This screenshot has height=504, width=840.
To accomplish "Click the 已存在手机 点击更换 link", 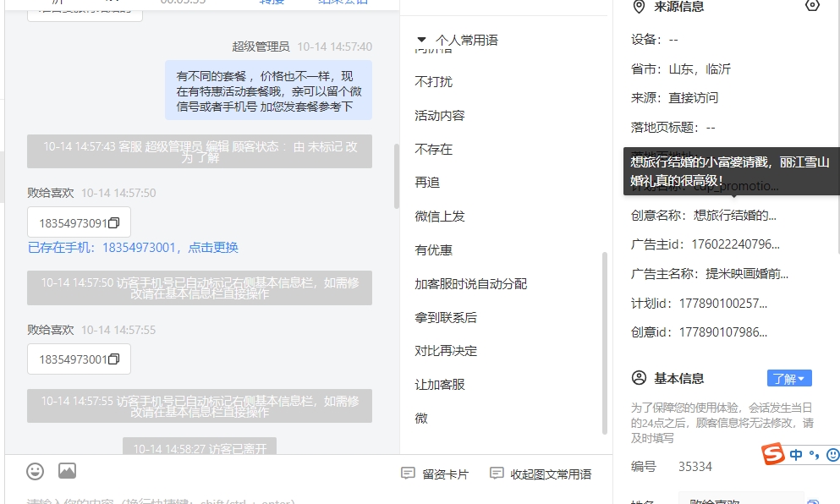I will point(133,248).
